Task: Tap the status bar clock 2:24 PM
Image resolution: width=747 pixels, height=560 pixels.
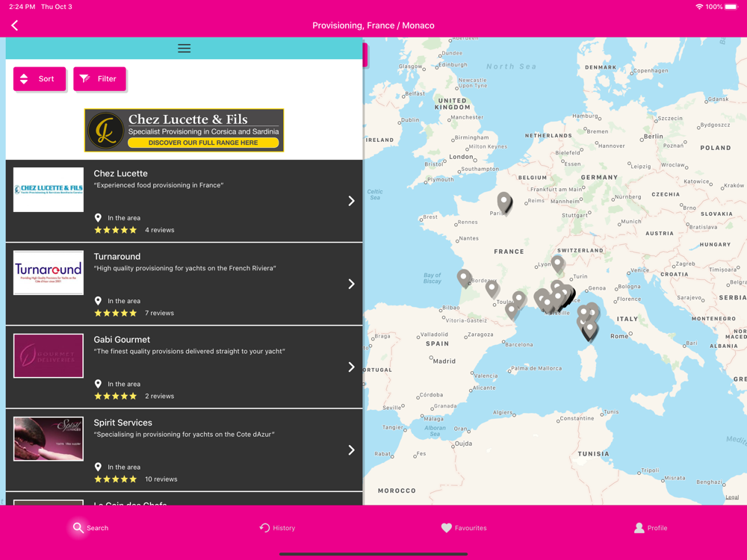Action: (x=22, y=7)
